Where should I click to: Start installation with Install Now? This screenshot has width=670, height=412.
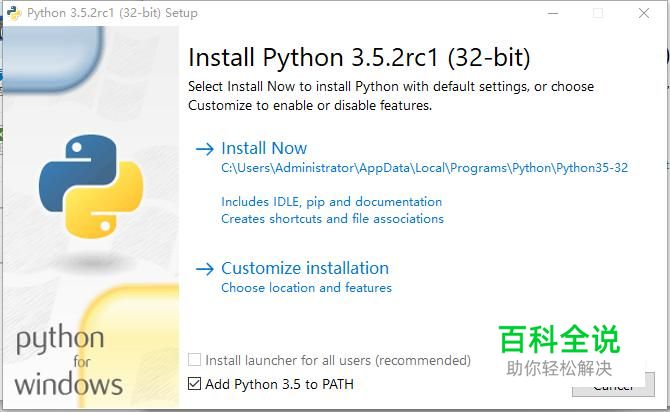pyautogui.click(x=264, y=148)
